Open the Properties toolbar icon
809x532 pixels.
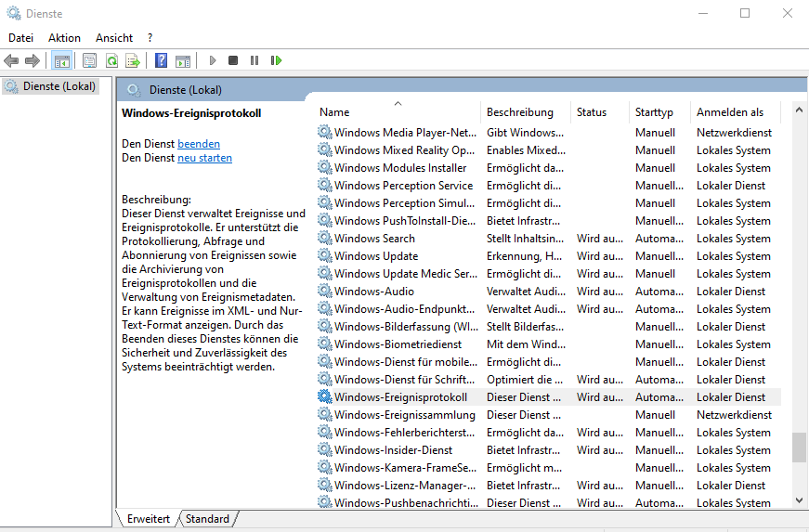[89, 60]
